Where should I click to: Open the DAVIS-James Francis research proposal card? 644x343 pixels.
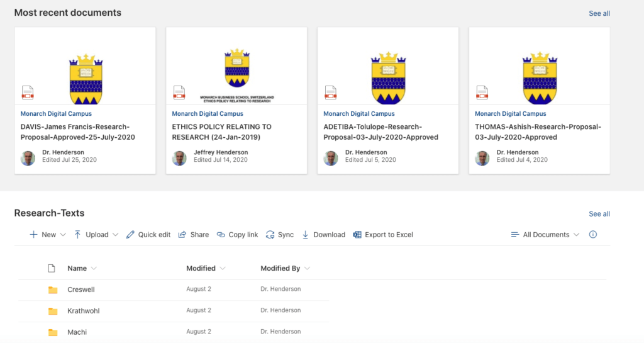coord(85,101)
